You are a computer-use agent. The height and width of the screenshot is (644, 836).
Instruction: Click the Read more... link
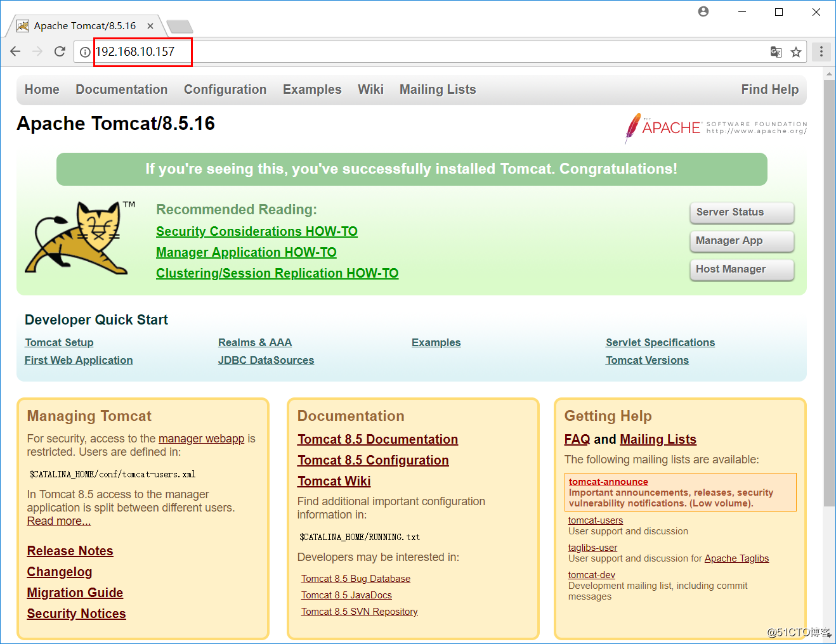pyautogui.click(x=59, y=521)
